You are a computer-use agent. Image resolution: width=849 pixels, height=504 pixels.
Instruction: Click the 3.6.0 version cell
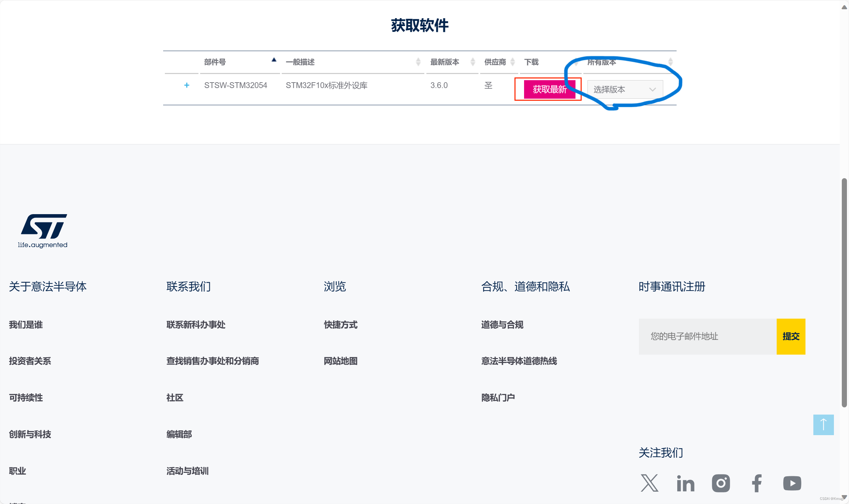coord(439,85)
